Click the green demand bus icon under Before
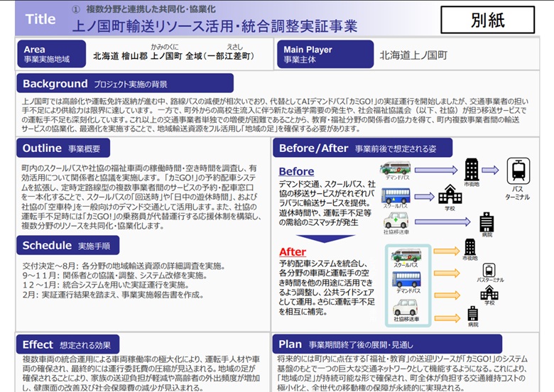554x392 pixels. click(396, 168)
